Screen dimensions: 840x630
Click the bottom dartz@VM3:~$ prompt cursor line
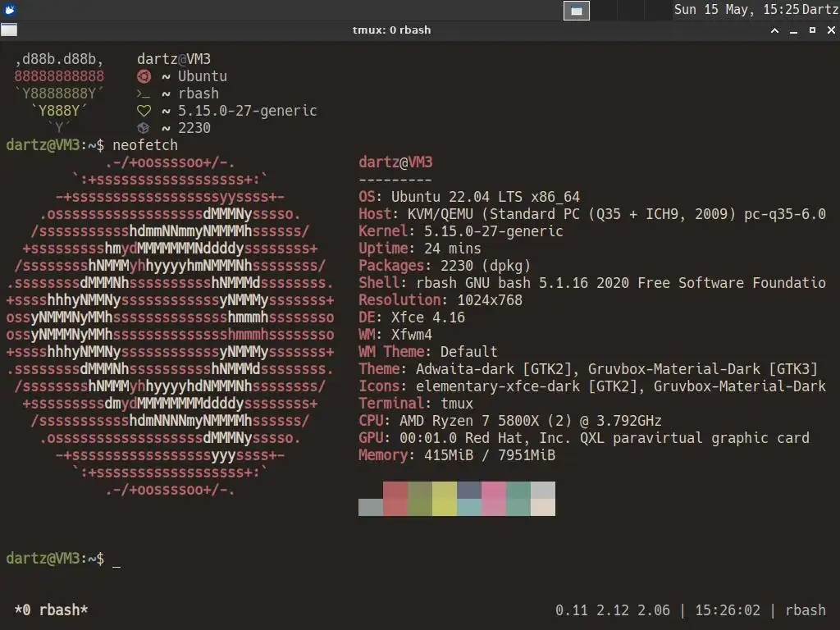click(x=63, y=559)
